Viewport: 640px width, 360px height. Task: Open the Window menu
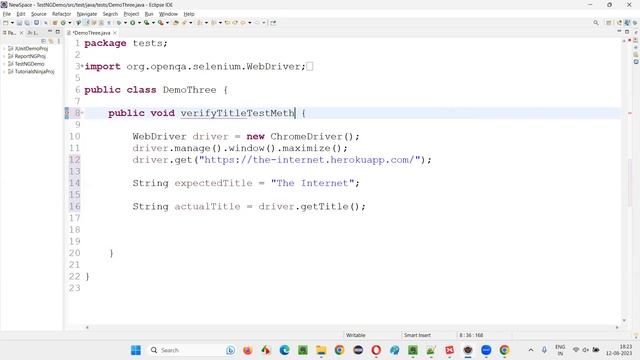(168, 14)
